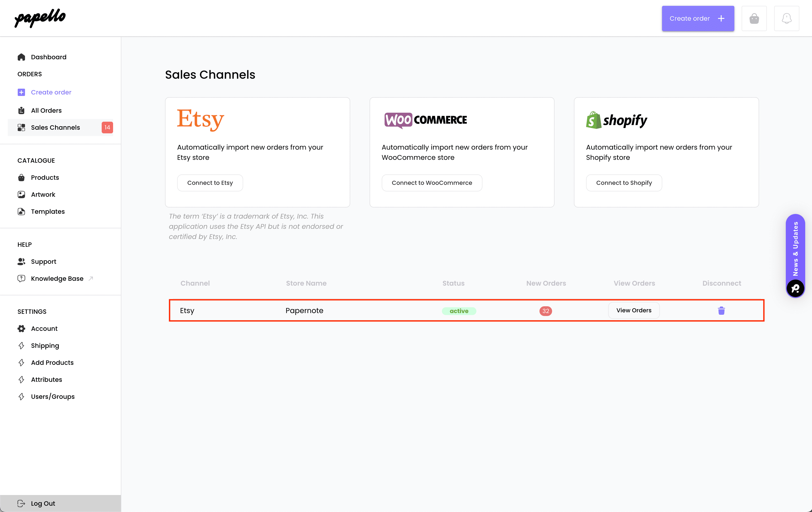
Task: Click the shopping bag icon in header
Action: click(x=754, y=18)
